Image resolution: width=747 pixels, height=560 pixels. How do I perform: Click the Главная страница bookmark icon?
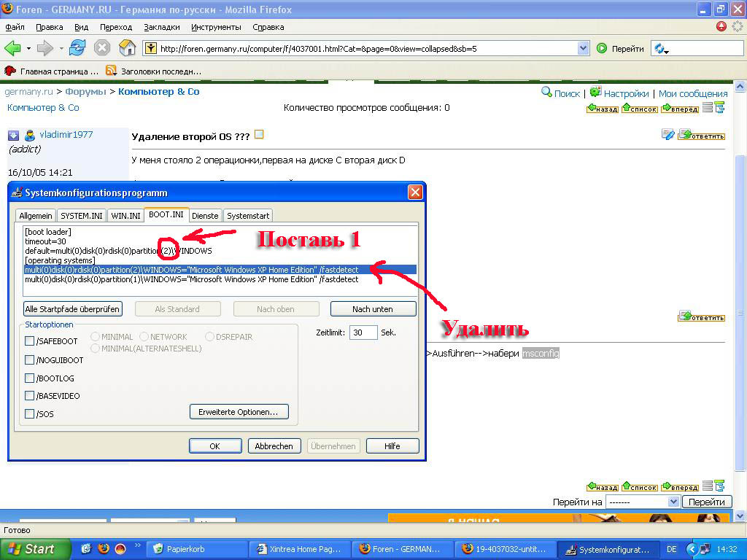pyautogui.click(x=10, y=71)
